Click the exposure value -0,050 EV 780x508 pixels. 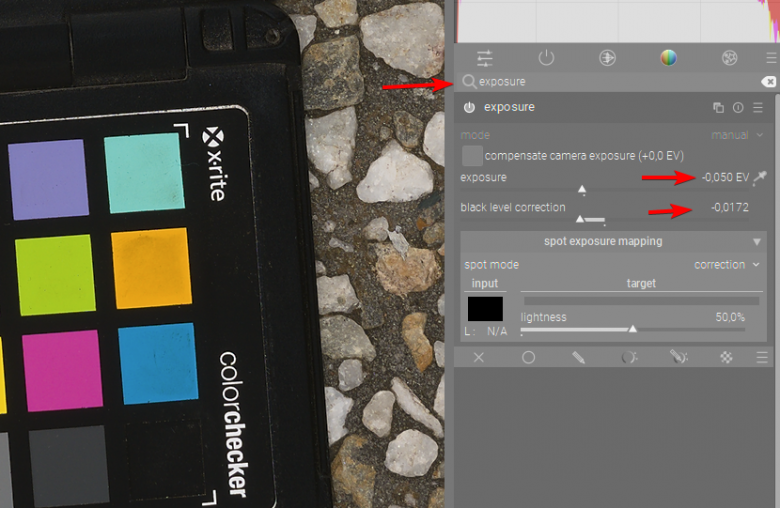tap(725, 177)
